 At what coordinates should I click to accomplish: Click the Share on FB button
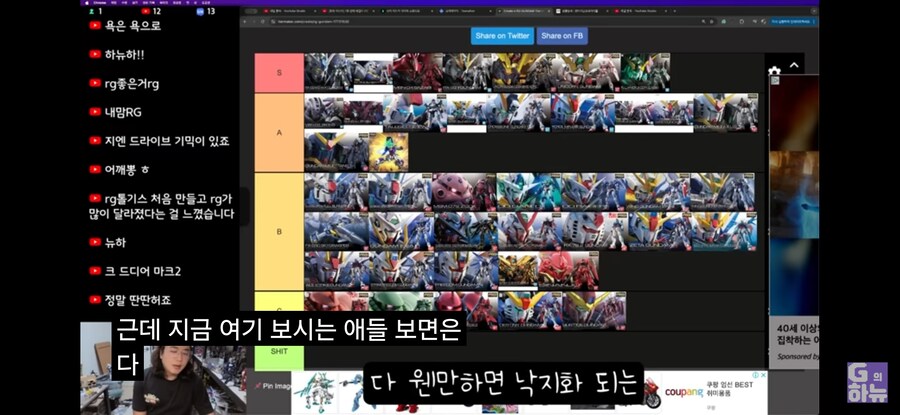tap(562, 36)
